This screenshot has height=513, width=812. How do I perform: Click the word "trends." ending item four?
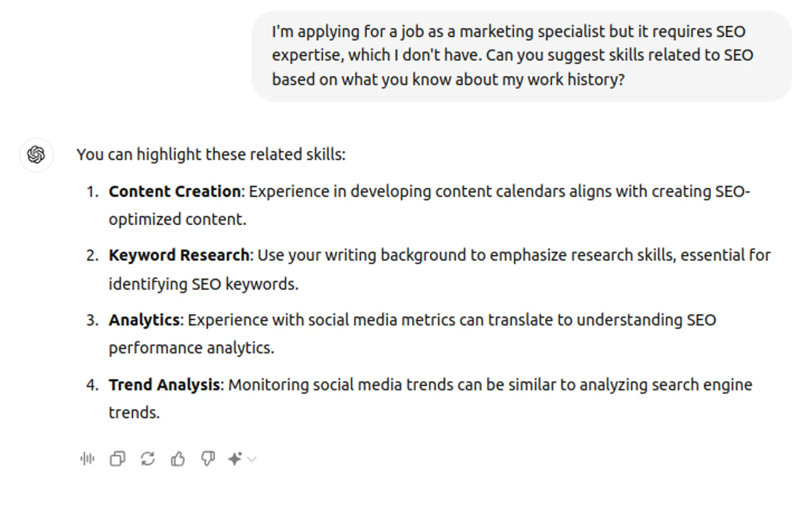point(134,413)
